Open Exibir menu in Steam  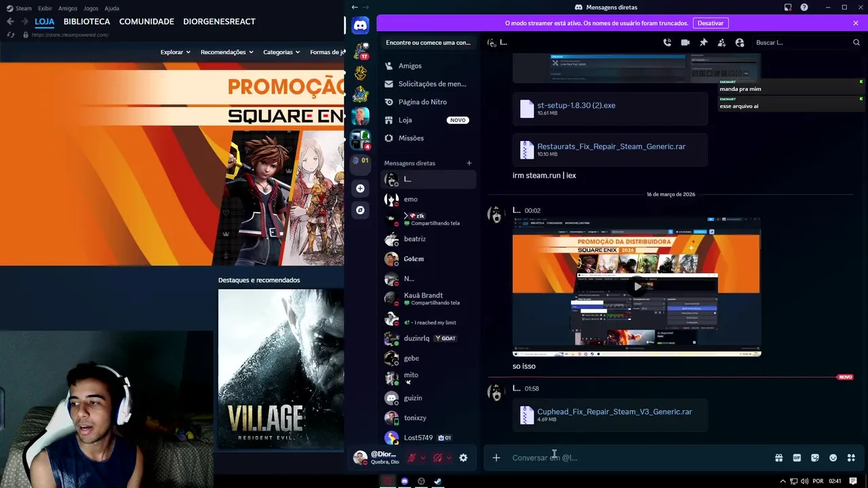click(x=45, y=8)
